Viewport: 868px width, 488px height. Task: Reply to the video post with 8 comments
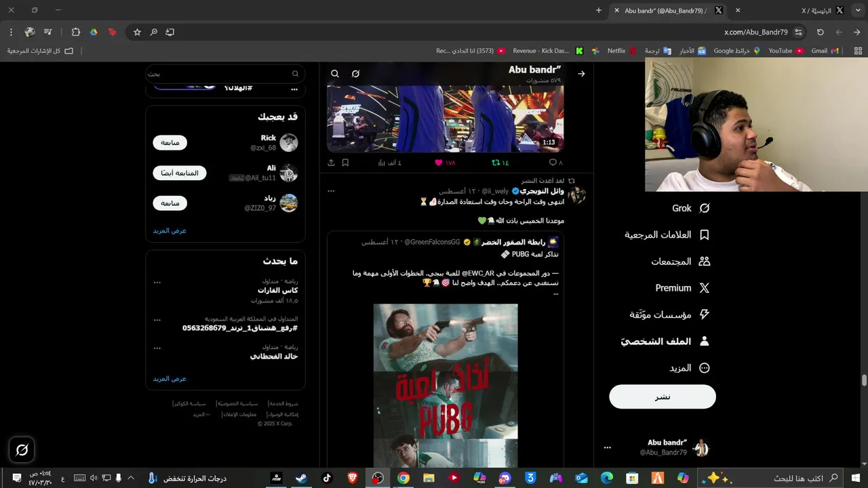coord(555,163)
